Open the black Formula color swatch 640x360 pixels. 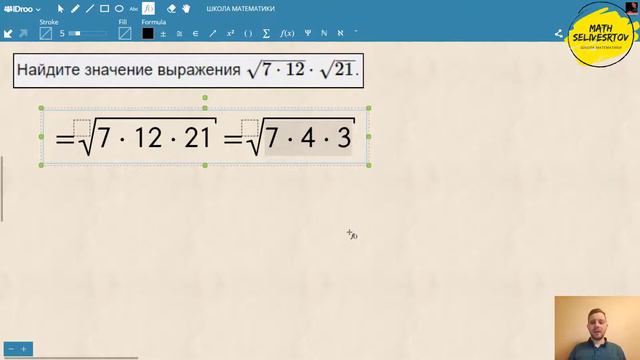coord(148,33)
